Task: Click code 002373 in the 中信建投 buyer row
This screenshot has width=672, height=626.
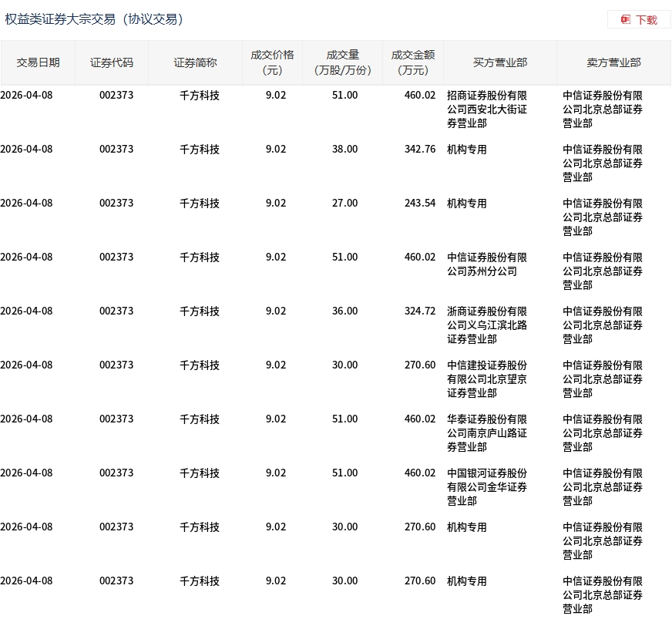Action: (x=116, y=365)
